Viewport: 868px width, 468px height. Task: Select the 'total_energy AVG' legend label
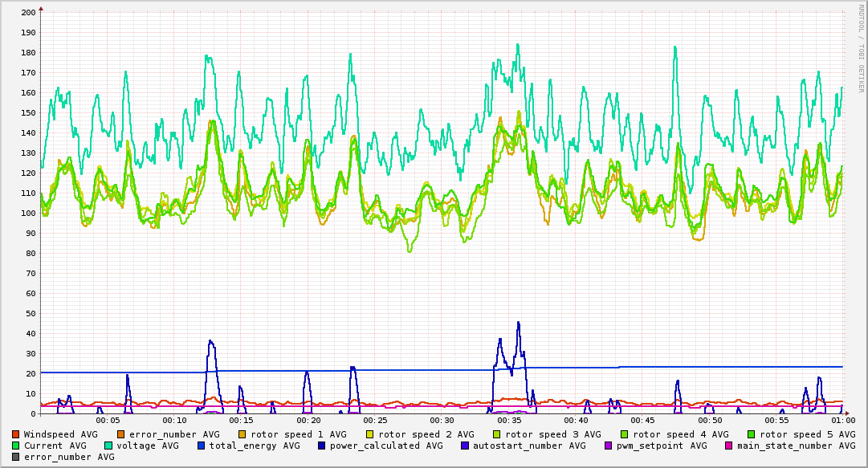255,446
